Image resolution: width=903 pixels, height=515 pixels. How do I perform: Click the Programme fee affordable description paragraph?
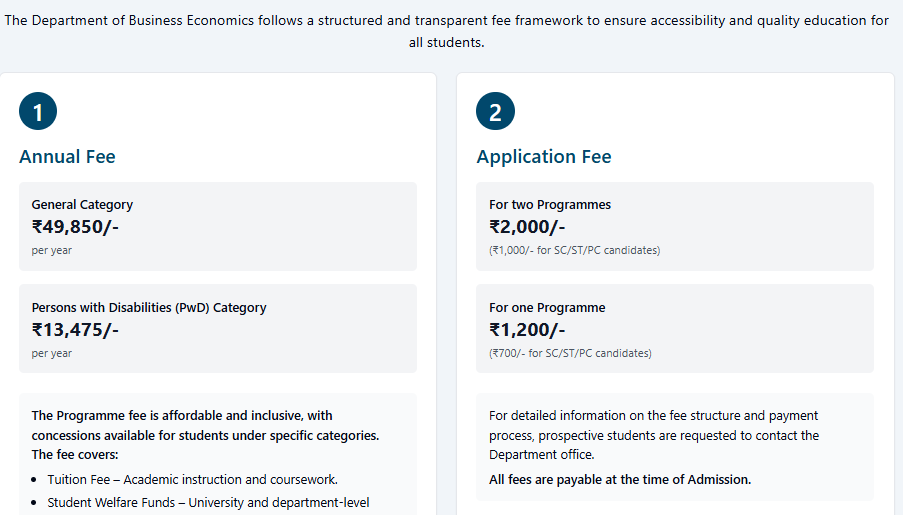pyautogui.click(x=205, y=435)
